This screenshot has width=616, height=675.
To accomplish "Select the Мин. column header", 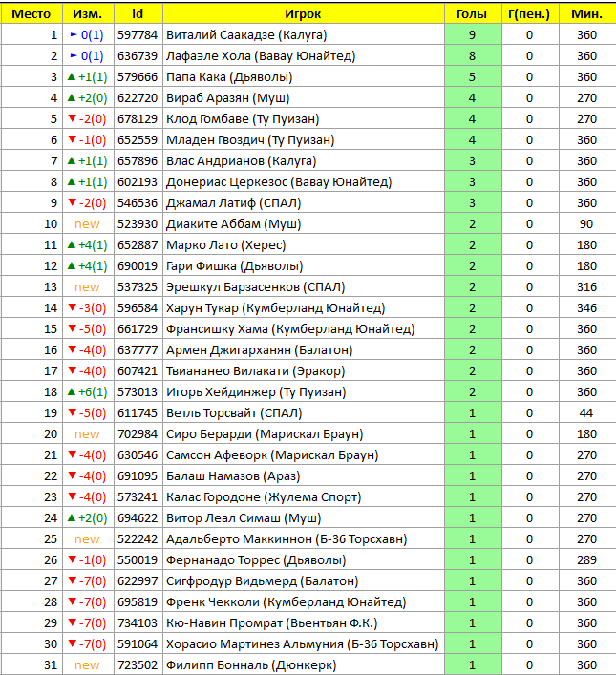I will [587, 13].
